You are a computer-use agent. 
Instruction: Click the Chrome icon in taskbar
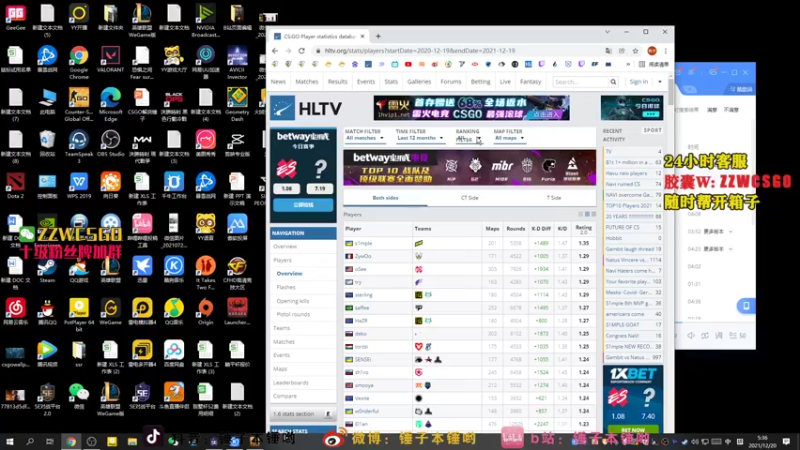[x=71, y=441]
